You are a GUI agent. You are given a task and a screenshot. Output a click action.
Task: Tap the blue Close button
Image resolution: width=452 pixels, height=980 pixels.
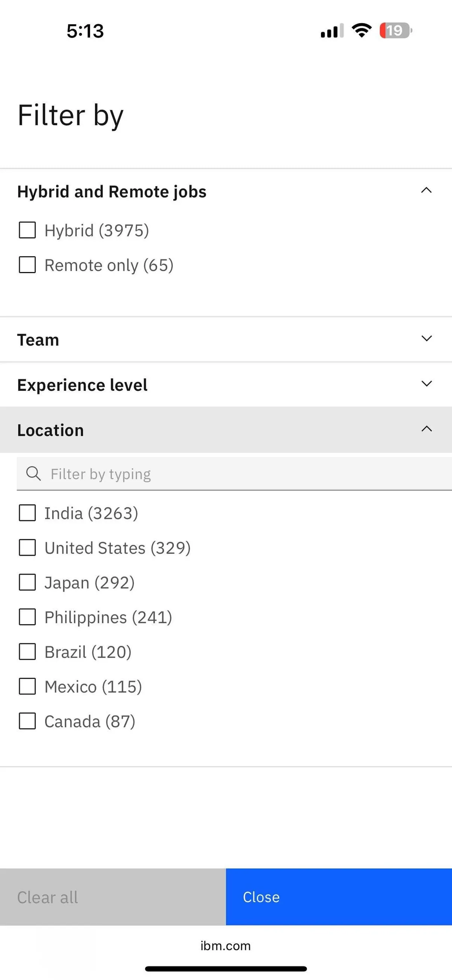point(339,897)
